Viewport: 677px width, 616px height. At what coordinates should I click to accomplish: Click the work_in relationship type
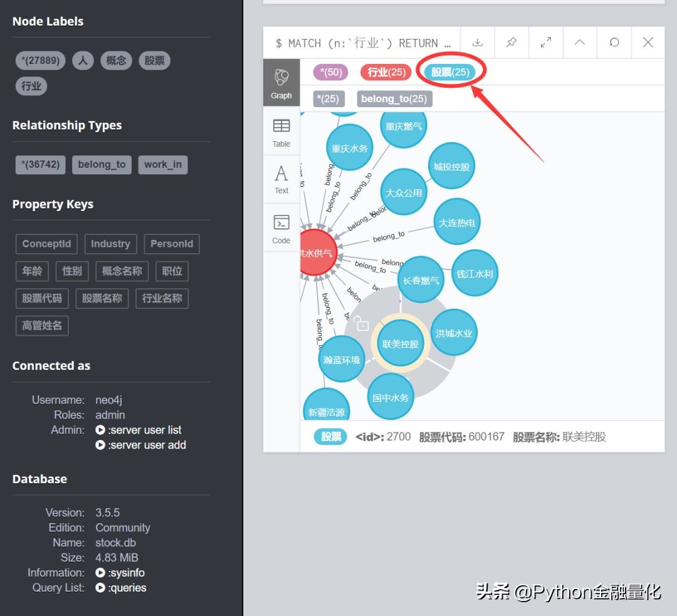coord(163,164)
